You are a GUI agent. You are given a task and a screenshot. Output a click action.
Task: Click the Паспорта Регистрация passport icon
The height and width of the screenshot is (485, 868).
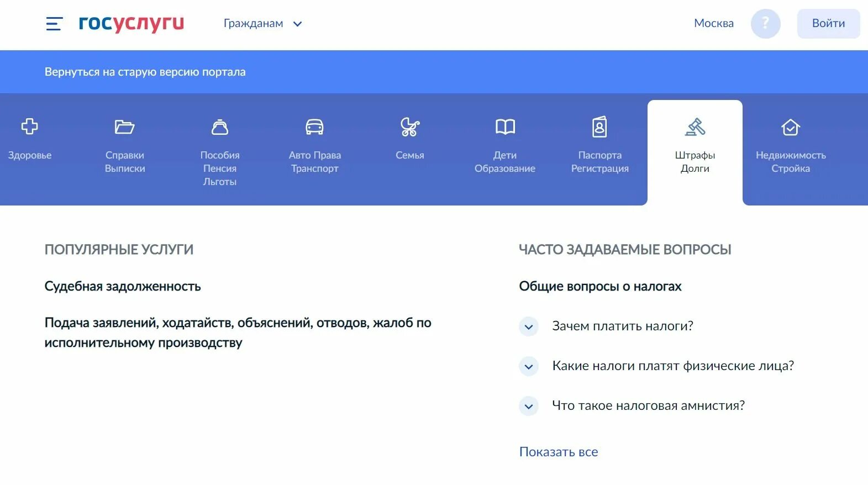tap(599, 127)
